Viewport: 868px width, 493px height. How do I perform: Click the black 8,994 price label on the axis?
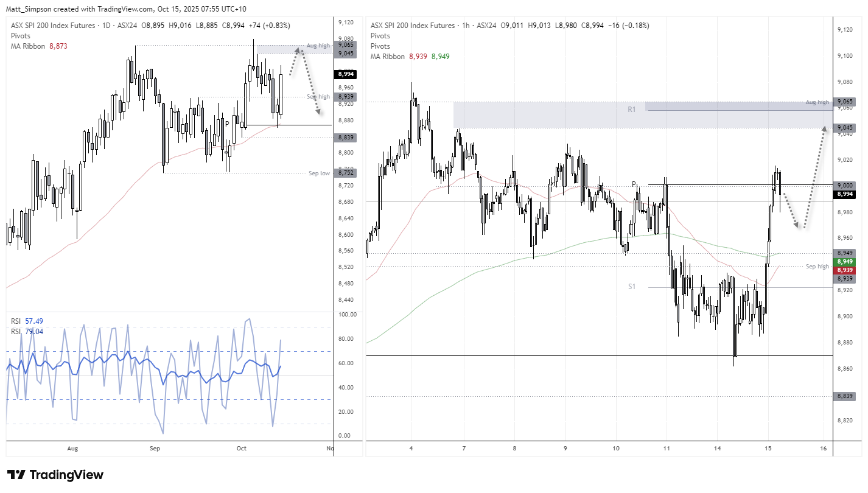coord(845,194)
